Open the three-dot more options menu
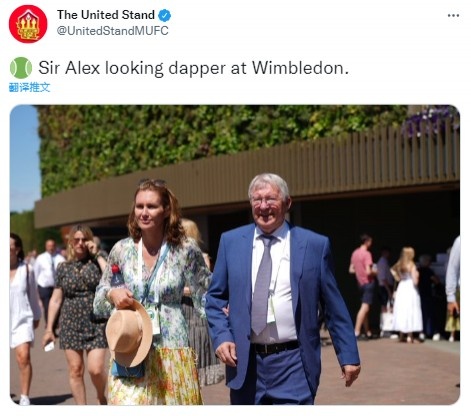 click(453, 15)
